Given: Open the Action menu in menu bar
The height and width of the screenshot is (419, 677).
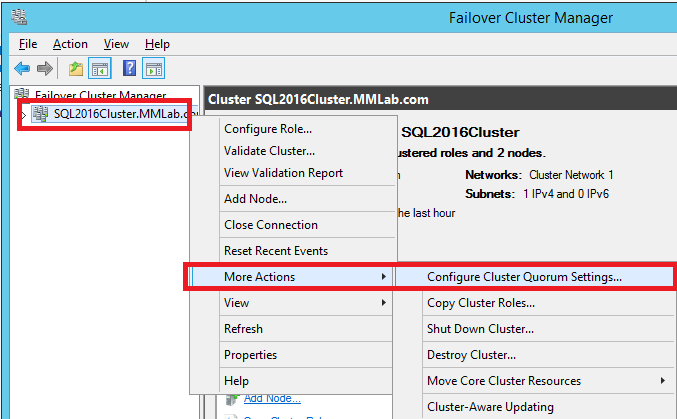Looking at the screenshot, I should (x=70, y=44).
